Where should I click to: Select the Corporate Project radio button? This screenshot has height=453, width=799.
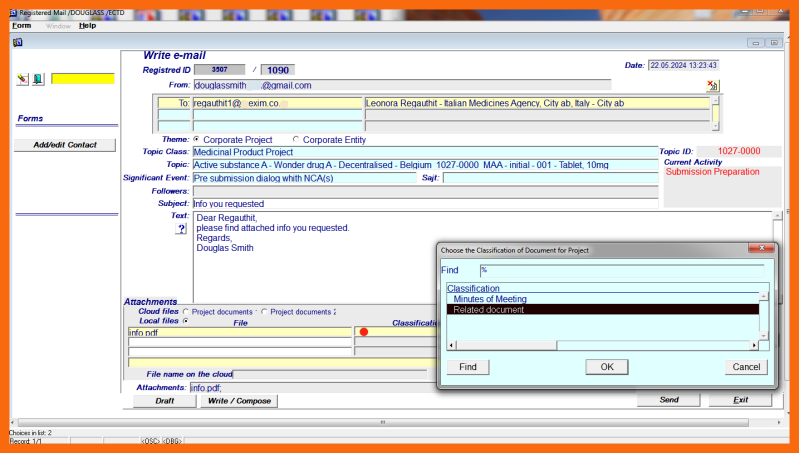pos(196,140)
